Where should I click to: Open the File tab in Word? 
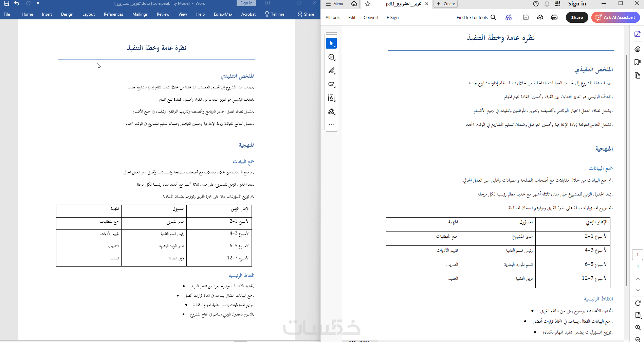(x=7, y=14)
